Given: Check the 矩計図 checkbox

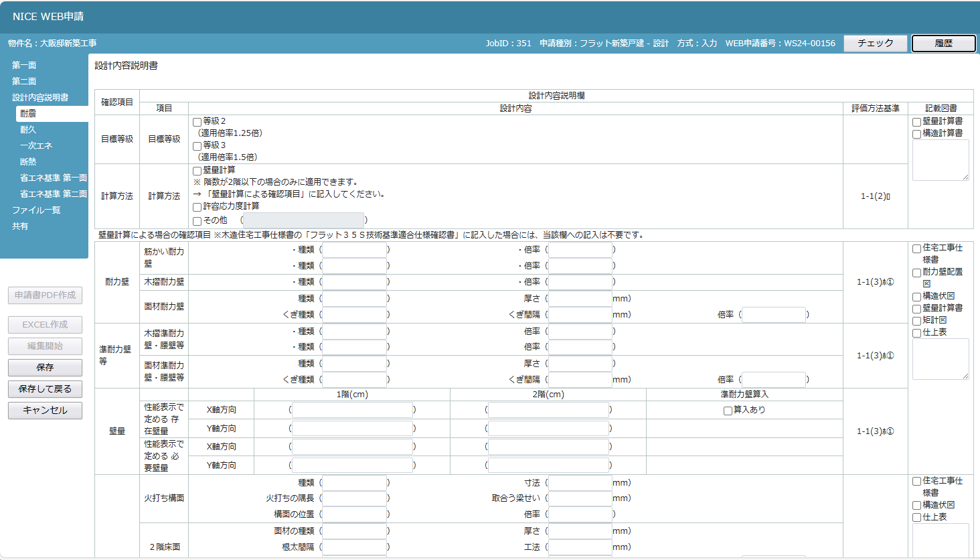Looking at the screenshot, I should click(917, 321).
